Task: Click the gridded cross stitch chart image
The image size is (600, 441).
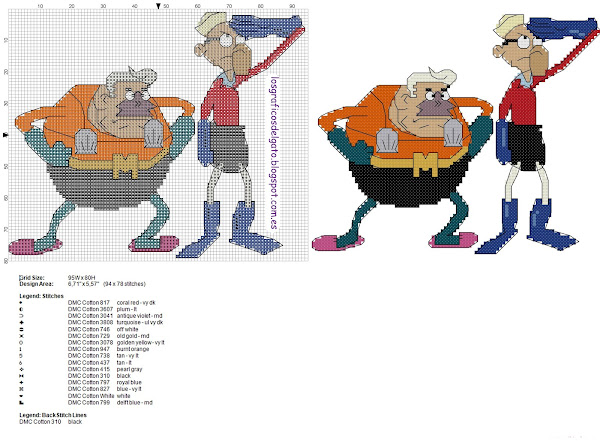Action: point(158,136)
